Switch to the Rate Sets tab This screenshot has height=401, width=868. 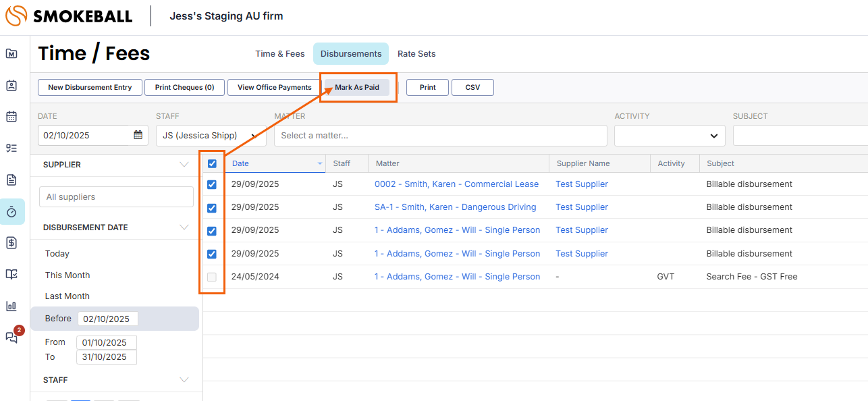416,54
